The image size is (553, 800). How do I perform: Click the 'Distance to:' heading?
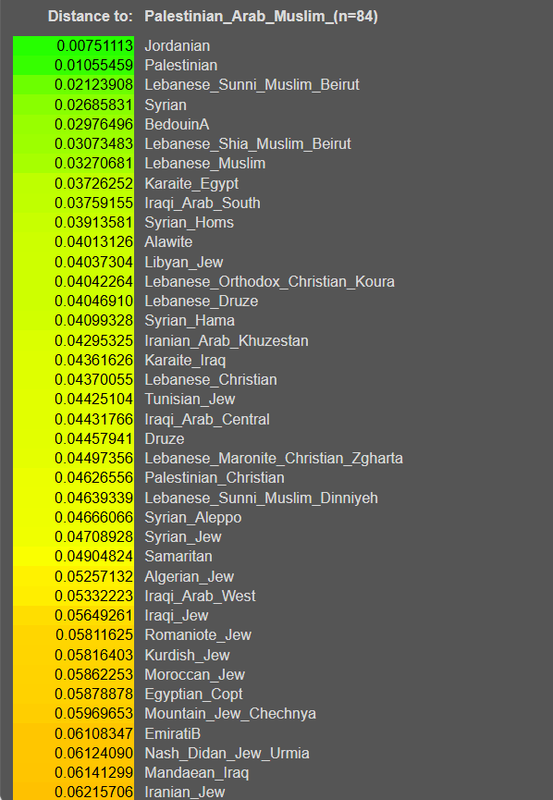[90, 16]
